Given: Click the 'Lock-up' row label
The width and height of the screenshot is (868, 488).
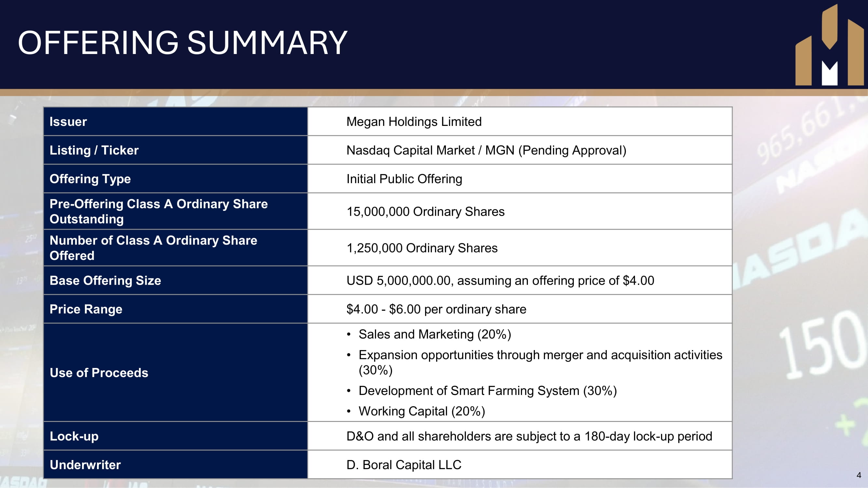Looking at the screenshot, I should point(74,436).
